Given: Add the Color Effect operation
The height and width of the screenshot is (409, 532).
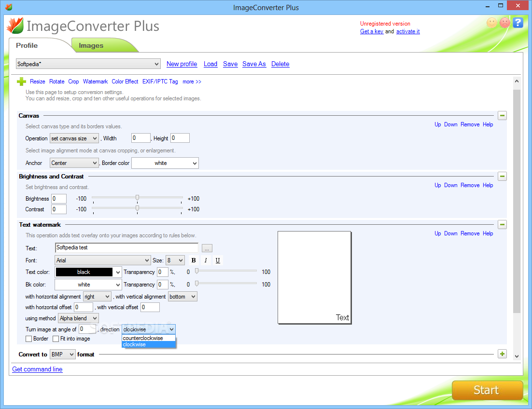Looking at the screenshot, I should pos(125,82).
